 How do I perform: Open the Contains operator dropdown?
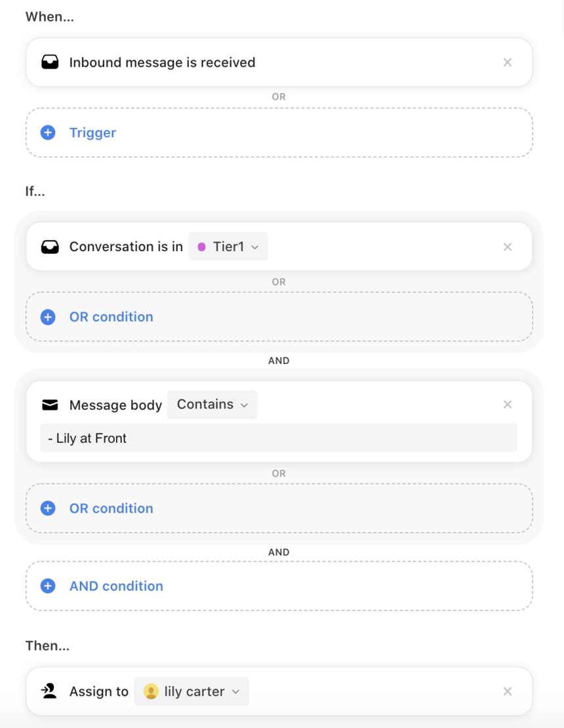(212, 405)
